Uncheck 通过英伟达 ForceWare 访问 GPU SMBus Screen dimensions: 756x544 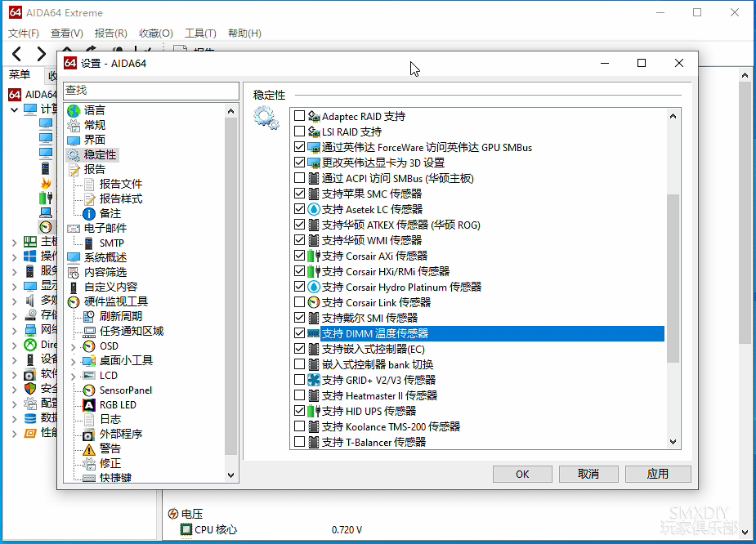[x=299, y=147]
